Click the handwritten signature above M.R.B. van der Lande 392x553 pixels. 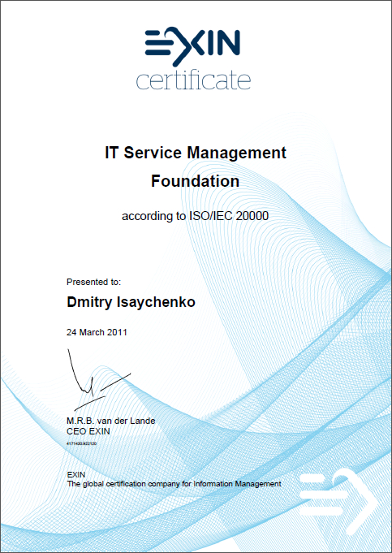pyautogui.click(x=99, y=380)
